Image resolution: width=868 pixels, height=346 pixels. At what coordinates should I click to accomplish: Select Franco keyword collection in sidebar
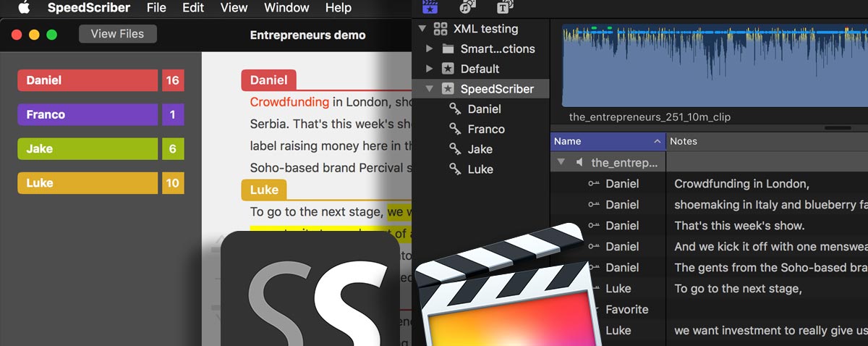pyautogui.click(x=486, y=129)
